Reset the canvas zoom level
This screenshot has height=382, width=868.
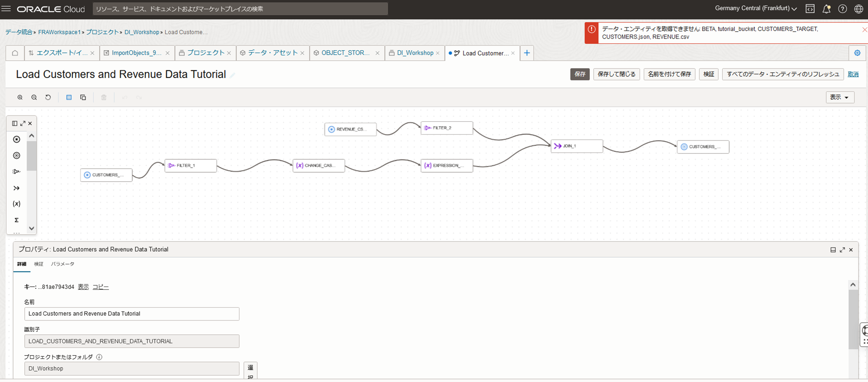[x=48, y=98]
